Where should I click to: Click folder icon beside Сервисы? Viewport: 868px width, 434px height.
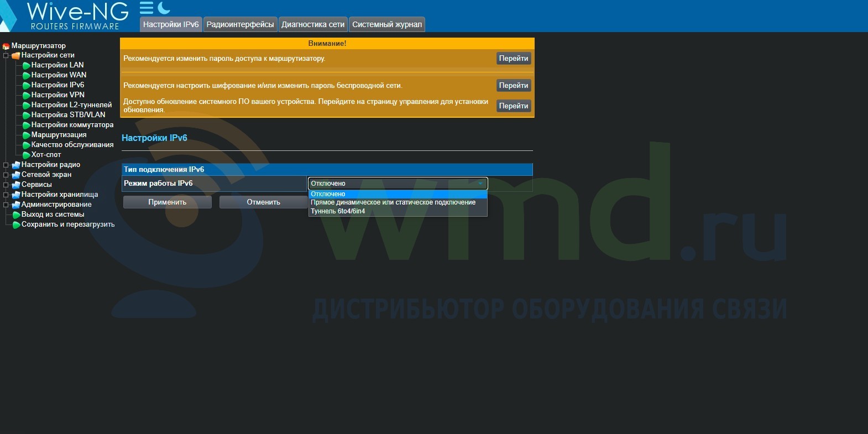[16, 185]
